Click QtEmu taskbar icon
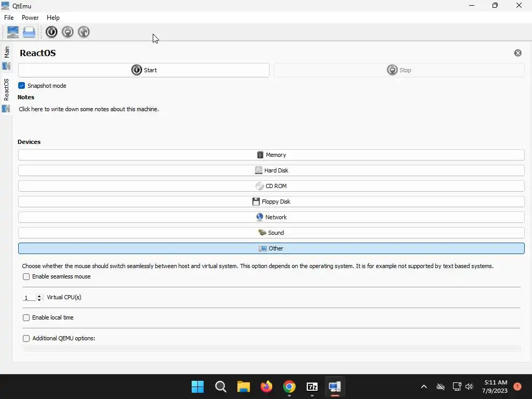 (335, 387)
